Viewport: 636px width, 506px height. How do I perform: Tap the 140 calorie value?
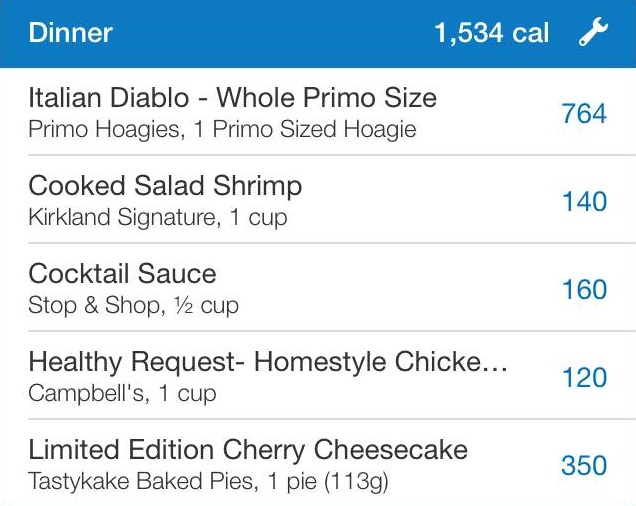(584, 202)
